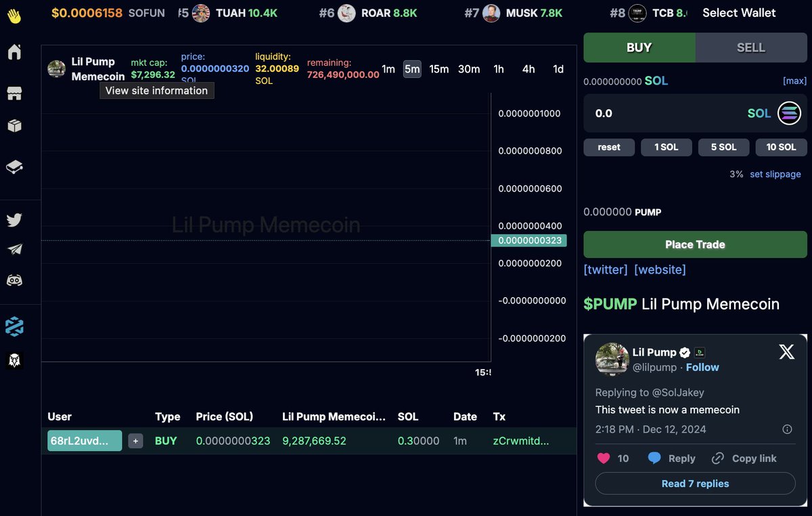Screen dimensions: 812x516
Task: Click the plus button next to 68rL2uvd
Action: pos(135,441)
